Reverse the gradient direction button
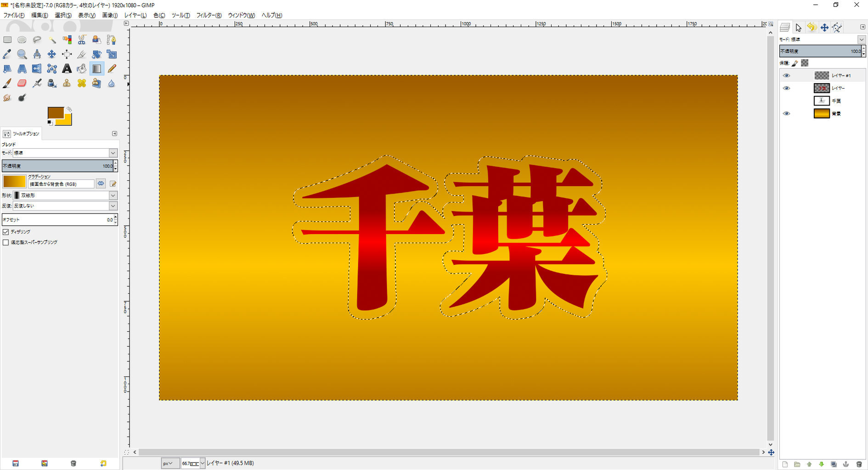This screenshot has width=868, height=470. tap(101, 184)
